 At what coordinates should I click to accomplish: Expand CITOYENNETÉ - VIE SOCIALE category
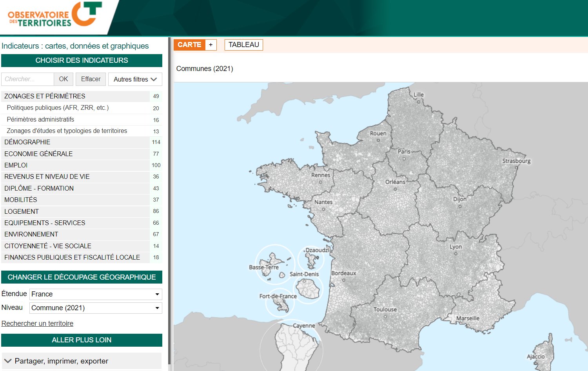[x=76, y=246]
